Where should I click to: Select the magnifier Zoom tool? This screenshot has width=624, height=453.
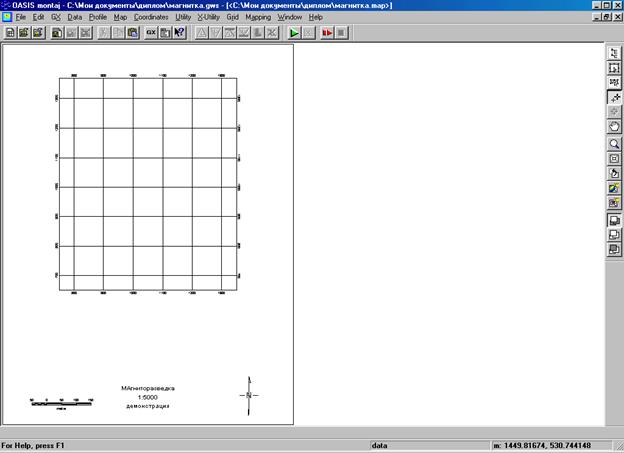[x=614, y=143]
